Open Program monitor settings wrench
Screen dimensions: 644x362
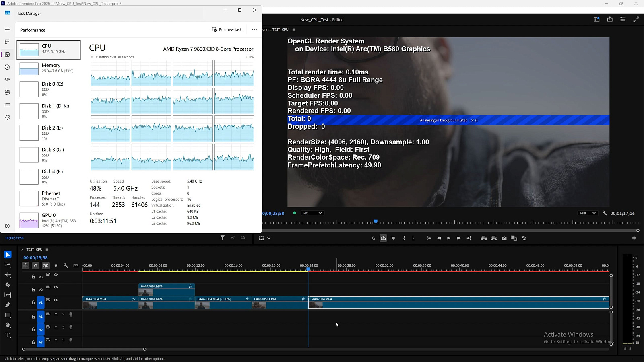click(605, 213)
